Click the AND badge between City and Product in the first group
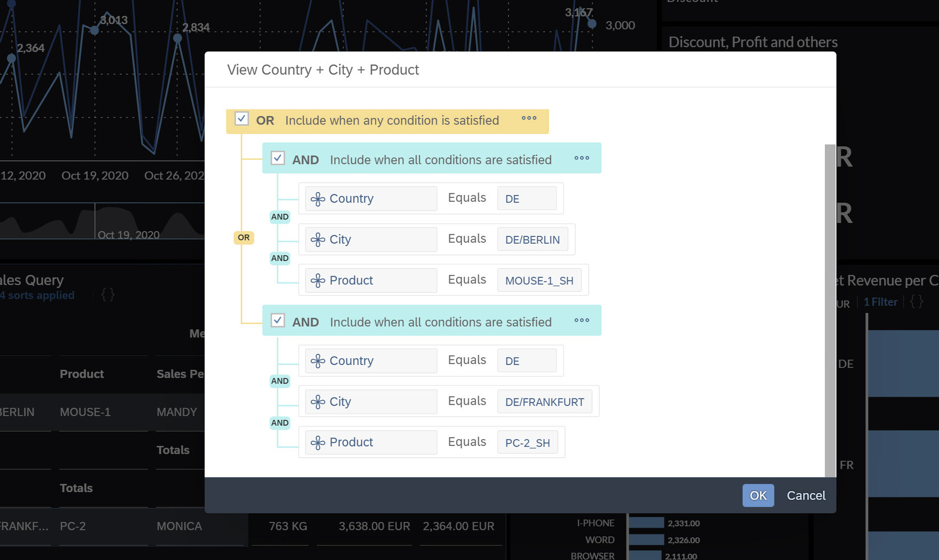 coord(280,258)
